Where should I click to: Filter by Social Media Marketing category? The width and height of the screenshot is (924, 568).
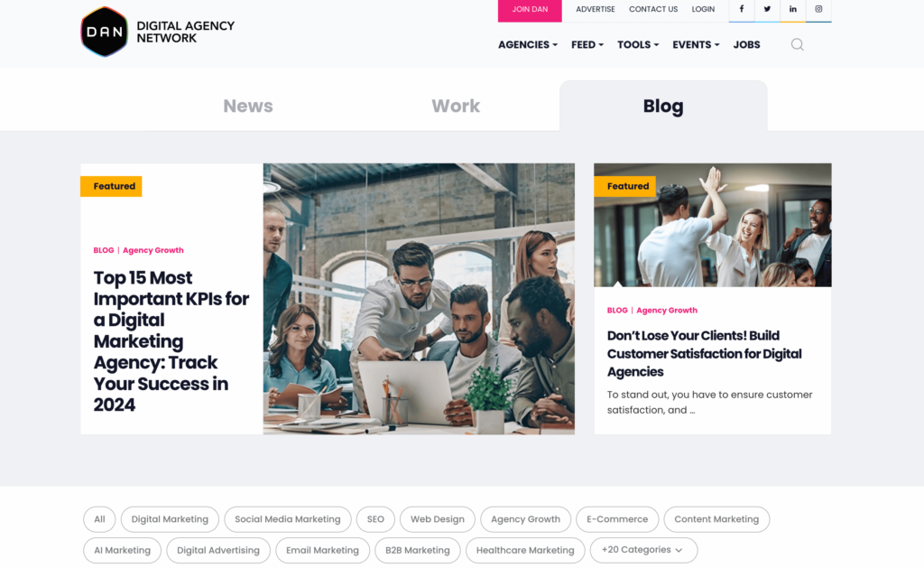288,519
